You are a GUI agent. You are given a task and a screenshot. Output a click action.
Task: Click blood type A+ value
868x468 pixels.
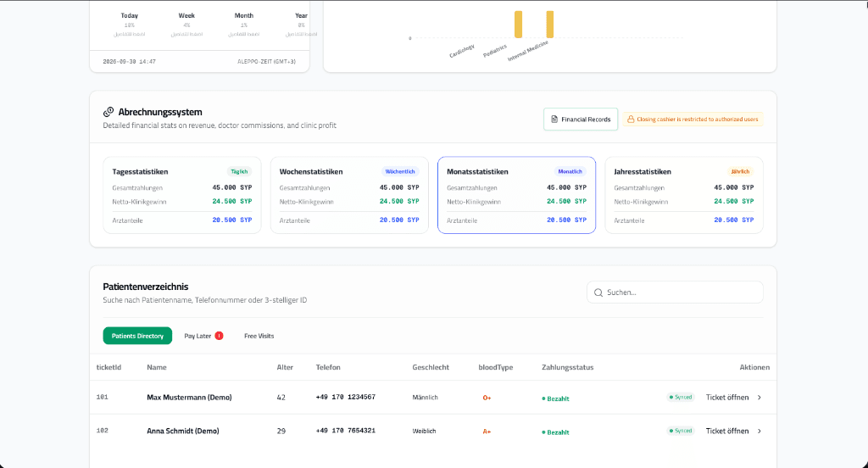pos(487,432)
